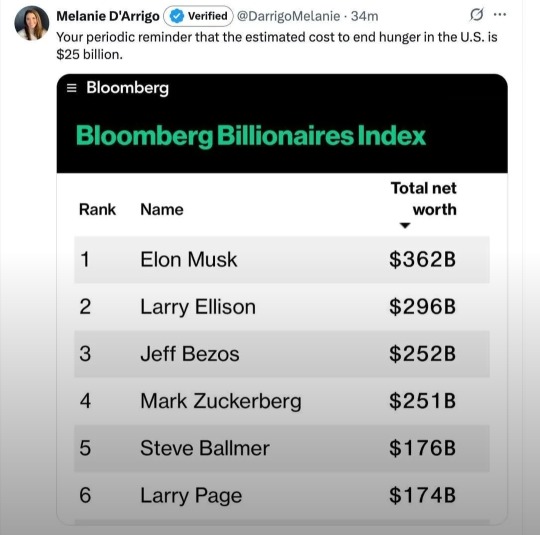
Task: Click the Name column header
Action: pos(162,209)
